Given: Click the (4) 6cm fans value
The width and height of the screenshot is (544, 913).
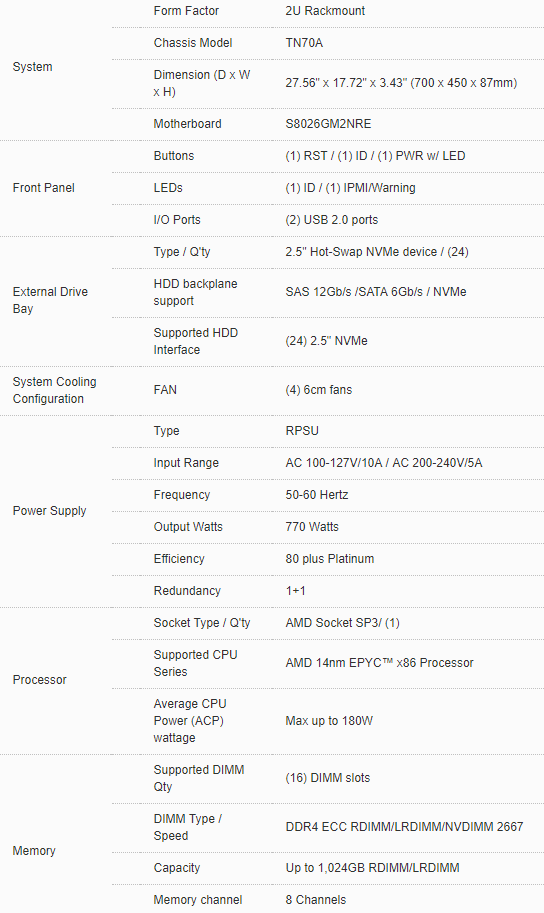Looking at the screenshot, I should click(x=319, y=390).
